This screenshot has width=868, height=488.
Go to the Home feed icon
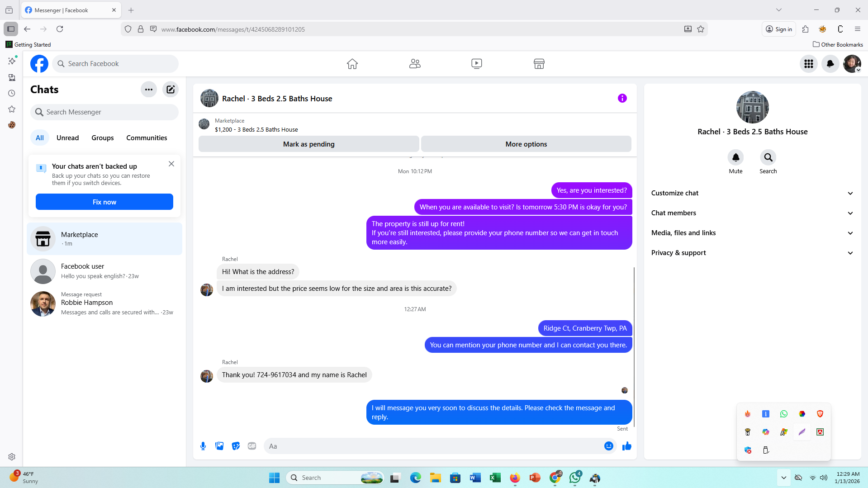pos(352,64)
